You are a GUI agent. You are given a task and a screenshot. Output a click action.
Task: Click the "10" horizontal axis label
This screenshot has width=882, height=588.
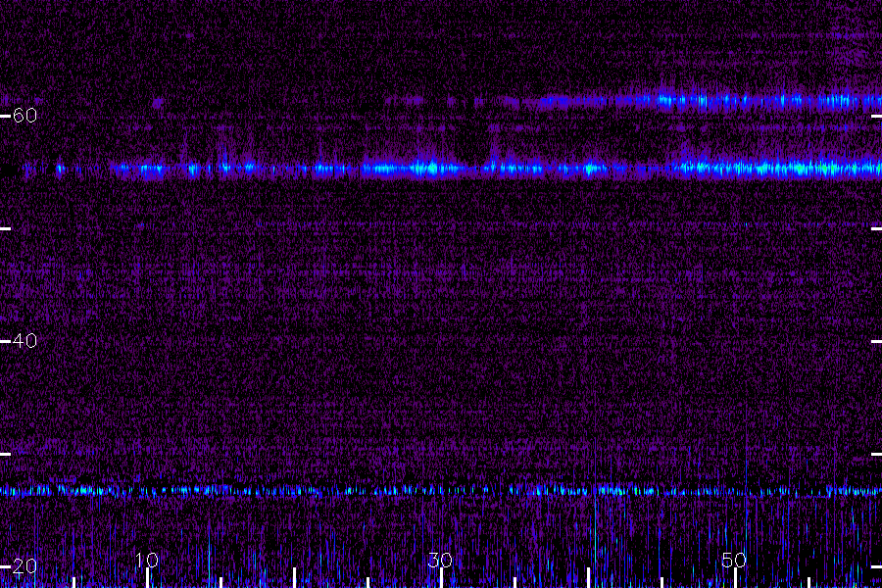point(147,560)
